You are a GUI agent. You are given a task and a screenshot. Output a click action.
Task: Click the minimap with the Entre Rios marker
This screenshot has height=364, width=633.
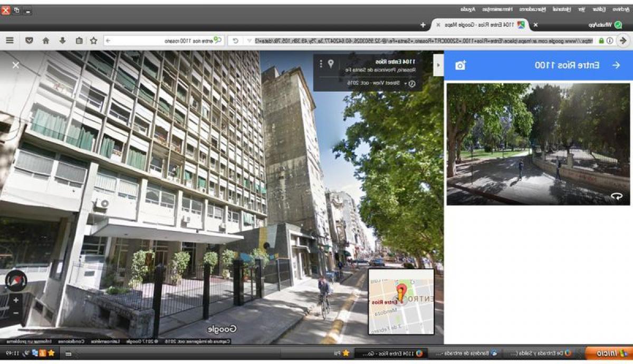coord(401,301)
